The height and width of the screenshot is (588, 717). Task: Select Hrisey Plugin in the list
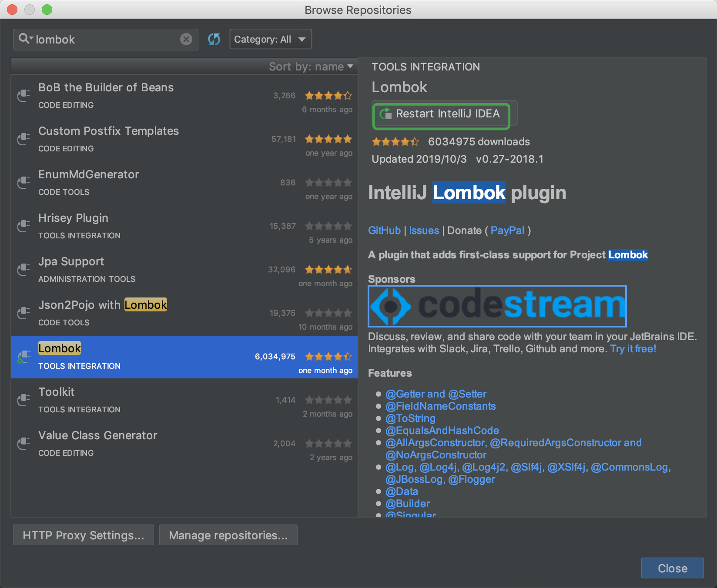click(184, 227)
